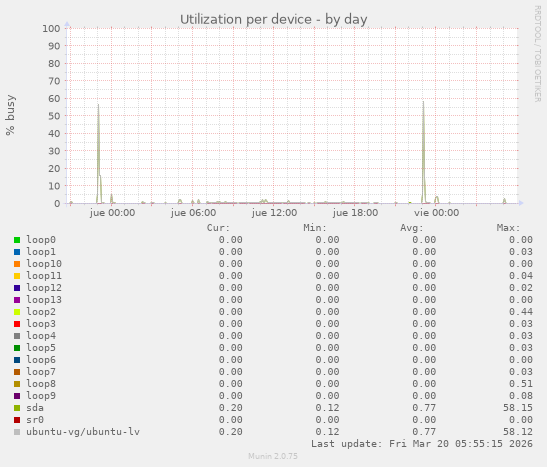This screenshot has height=467, width=547.
Task: Click sda current value 0.20
Action: (x=231, y=408)
